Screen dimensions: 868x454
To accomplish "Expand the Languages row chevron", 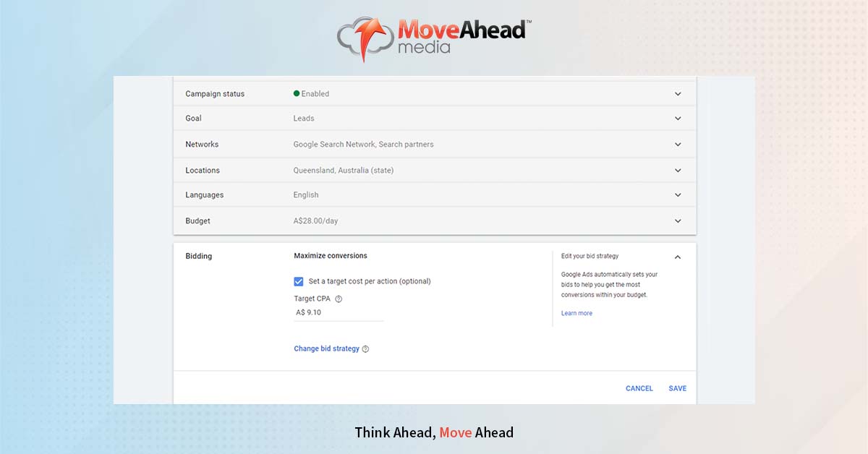I will click(x=678, y=195).
